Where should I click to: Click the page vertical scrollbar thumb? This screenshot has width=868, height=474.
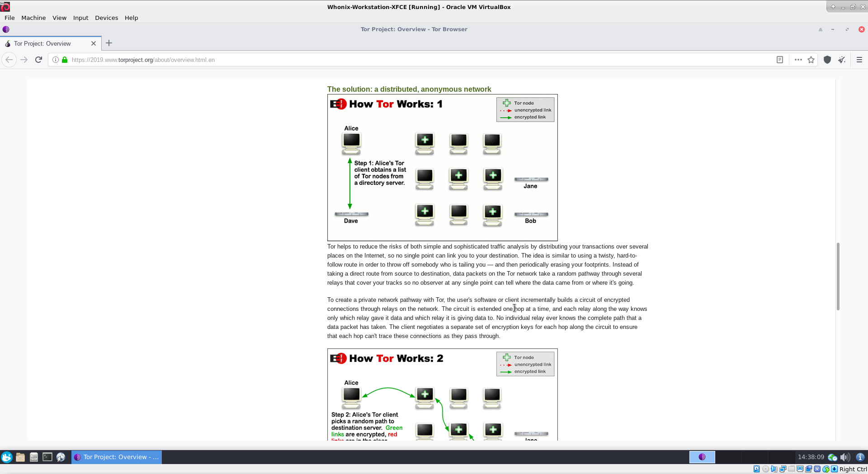click(x=838, y=276)
